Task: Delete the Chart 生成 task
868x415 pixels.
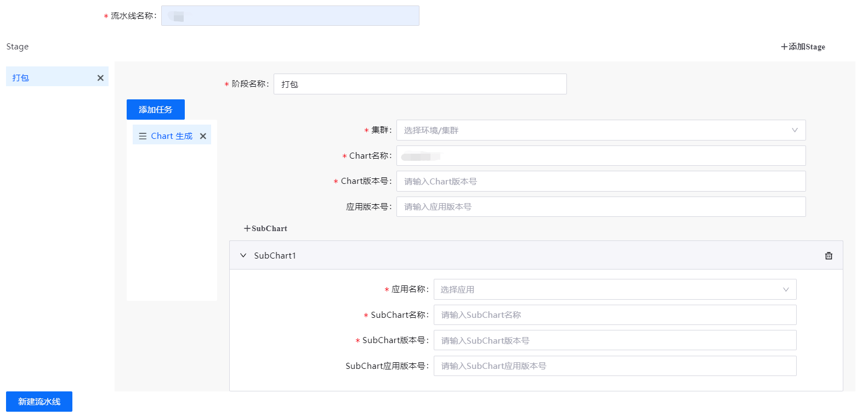Action: click(x=203, y=136)
